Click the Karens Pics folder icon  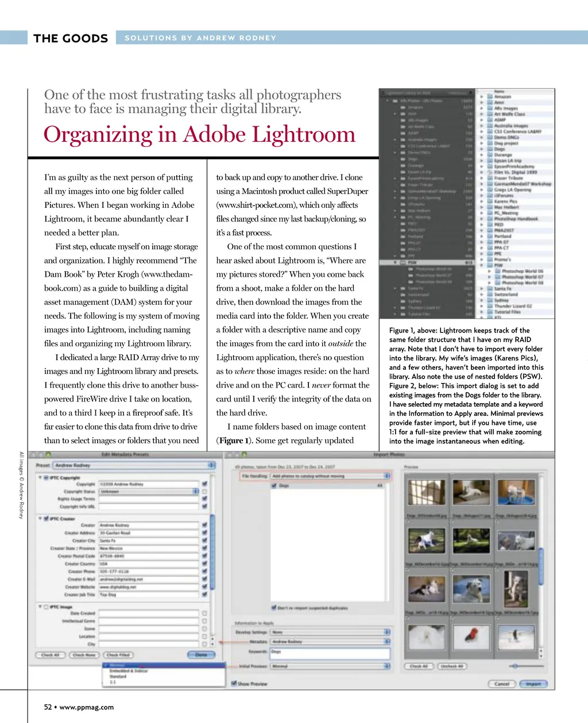coord(490,201)
